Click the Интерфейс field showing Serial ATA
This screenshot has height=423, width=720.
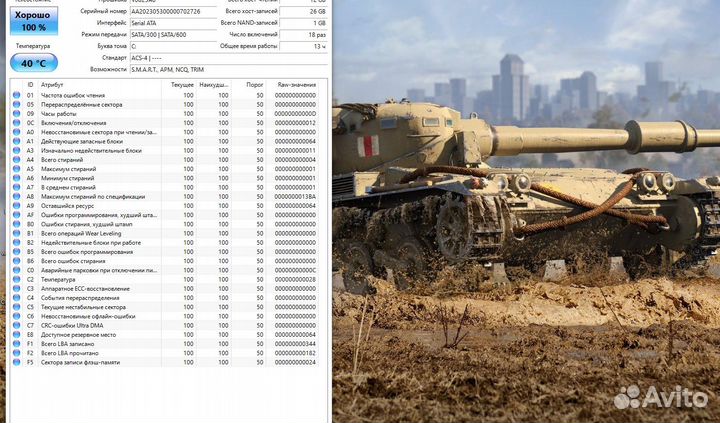click(x=173, y=23)
